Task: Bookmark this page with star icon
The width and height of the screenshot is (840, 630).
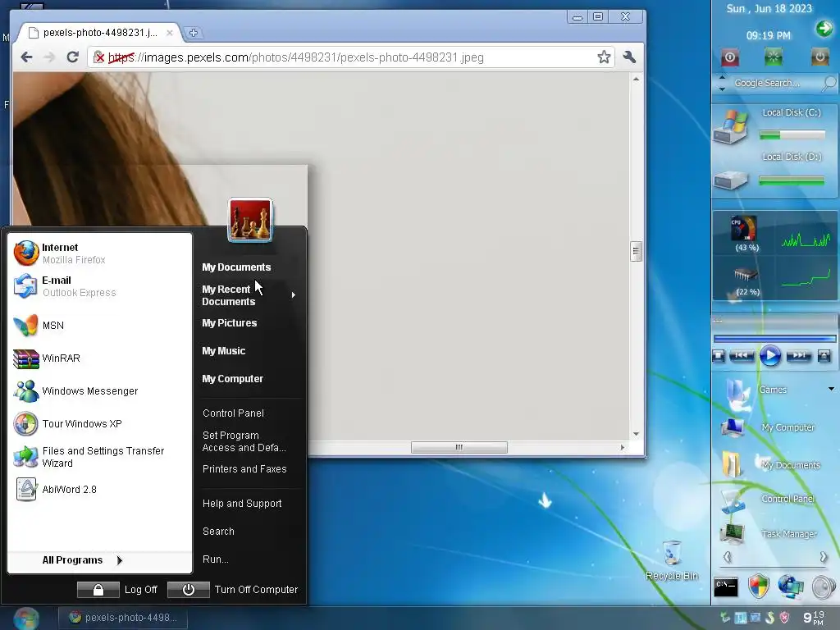Action: [604, 57]
